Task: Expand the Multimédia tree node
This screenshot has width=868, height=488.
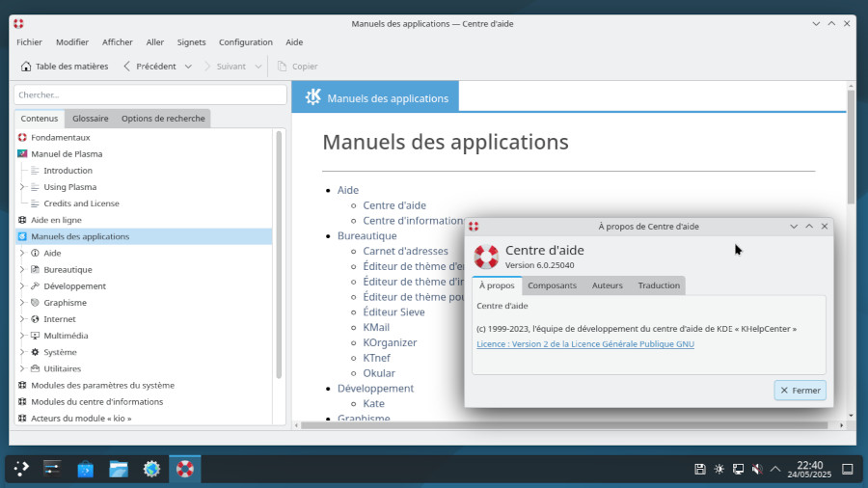Action: pos(22,336)
